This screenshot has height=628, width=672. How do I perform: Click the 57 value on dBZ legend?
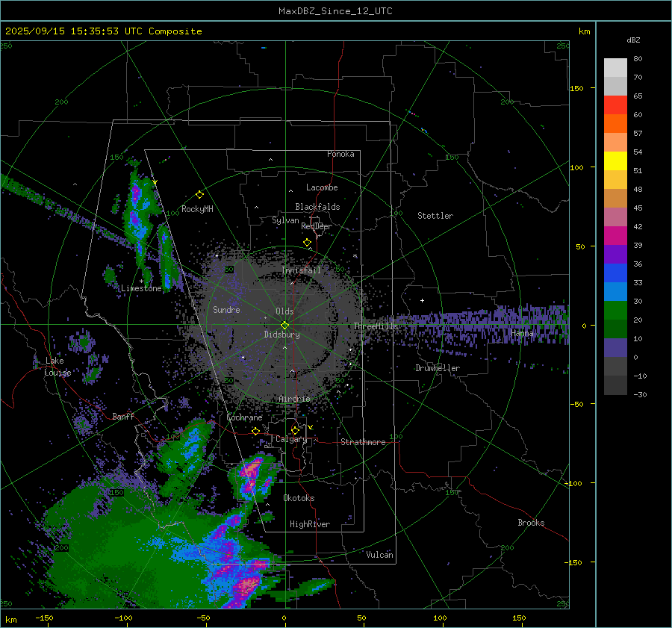(638, 134)
